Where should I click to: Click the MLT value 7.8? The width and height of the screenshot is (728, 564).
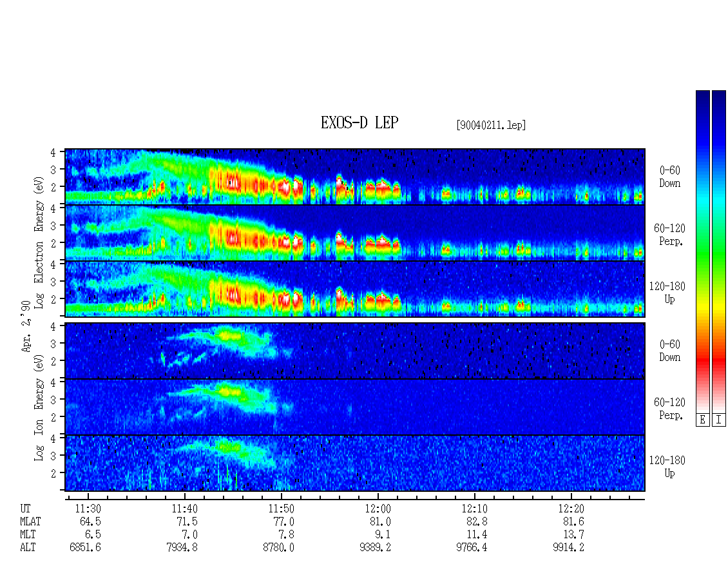[286, 535]
